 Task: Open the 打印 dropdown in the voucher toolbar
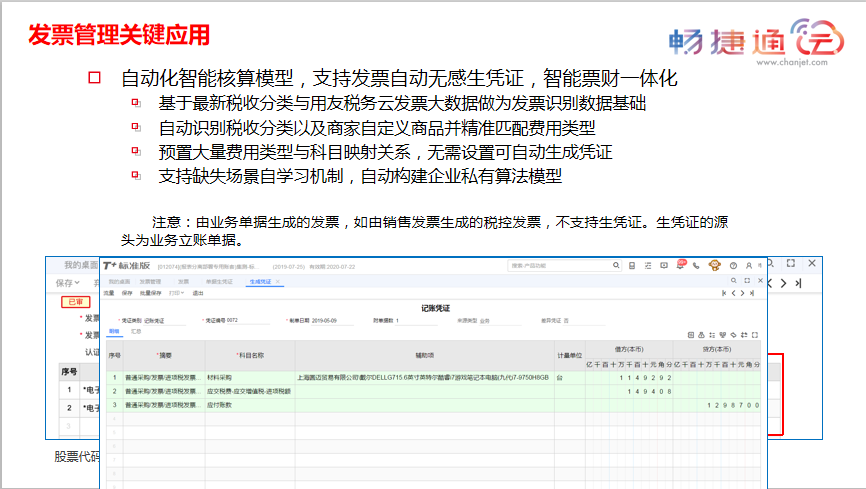click(176, 293)
